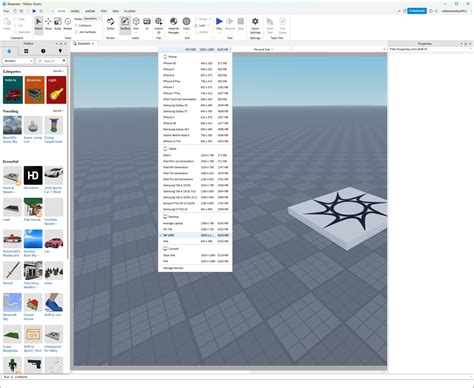Screen dimensions: 474x388
Task: Choose PS4 console device
Action: coord(195,261)
